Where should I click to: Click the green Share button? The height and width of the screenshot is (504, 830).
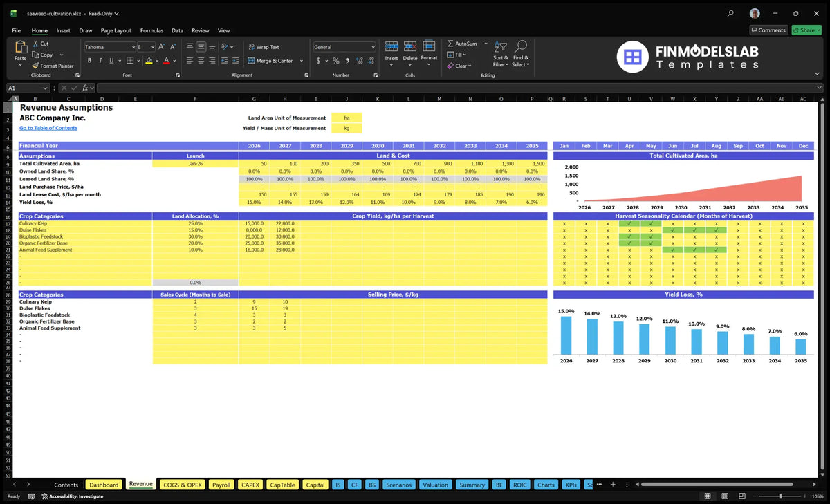click(806, 30)
